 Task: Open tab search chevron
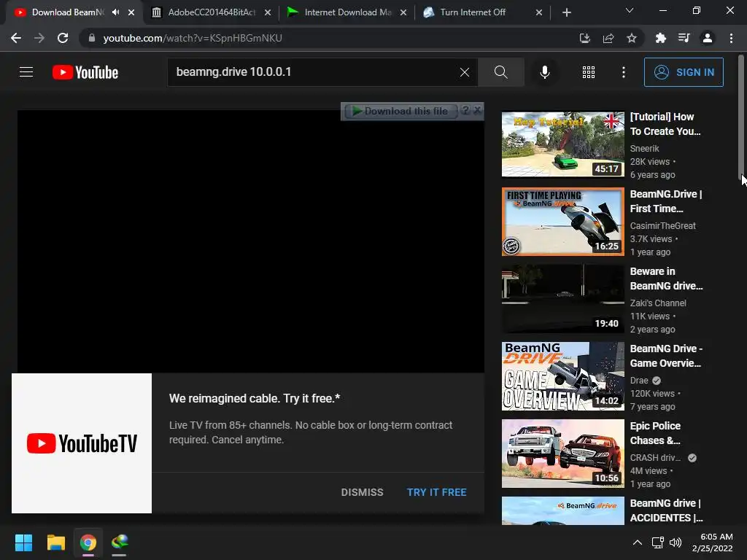pos(630,10)
